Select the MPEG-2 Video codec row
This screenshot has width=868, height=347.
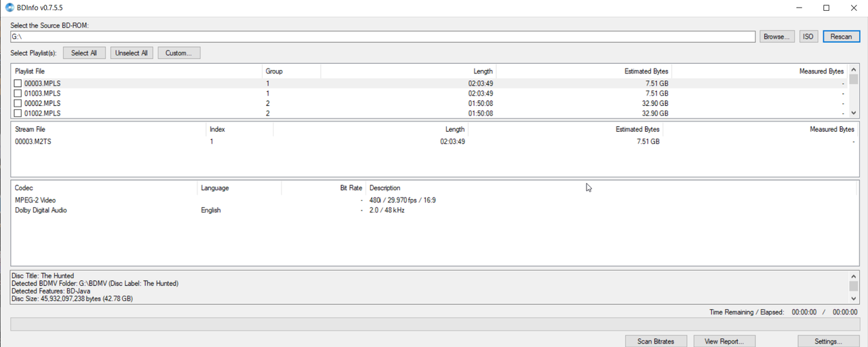pos(434,200)
